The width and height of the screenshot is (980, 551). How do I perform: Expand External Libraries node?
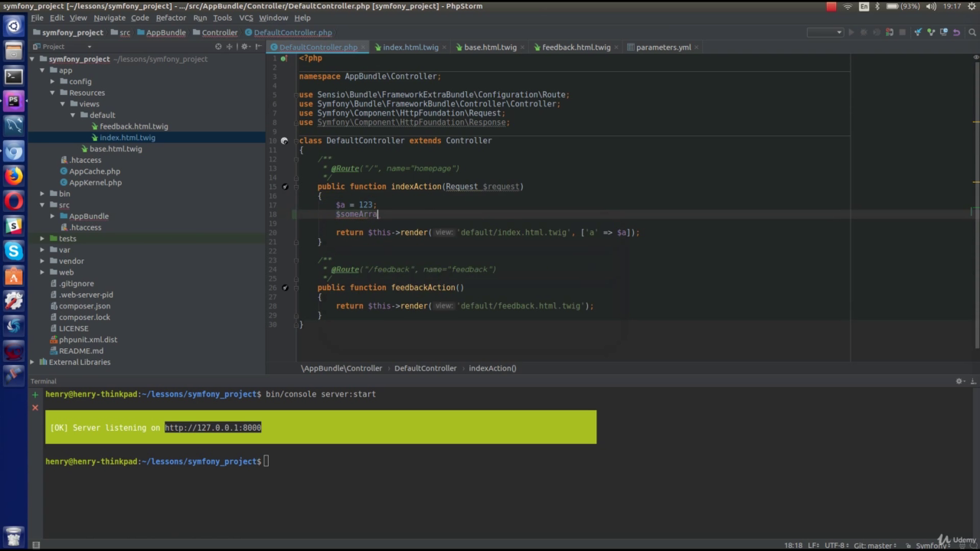click(32, 362)
